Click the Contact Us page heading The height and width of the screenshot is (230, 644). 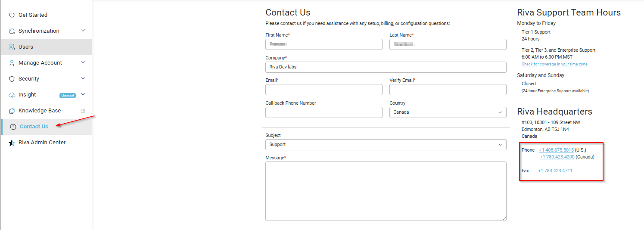point(288,12)
